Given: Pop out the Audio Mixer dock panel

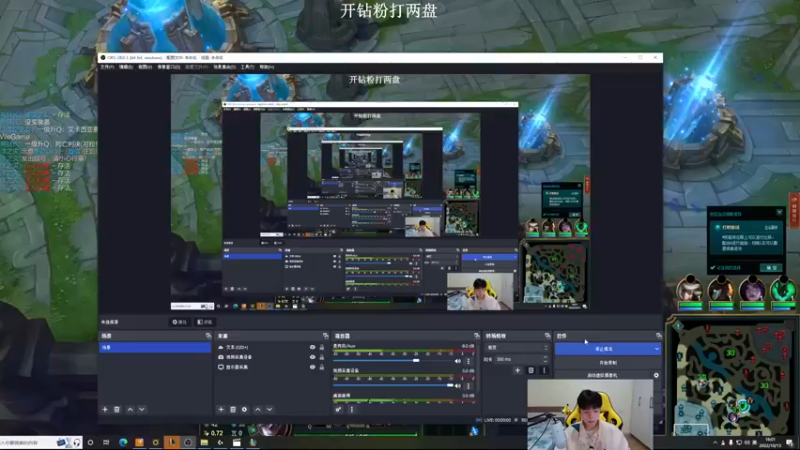Looking at the screenshot, I should click(x=477, y=336).
